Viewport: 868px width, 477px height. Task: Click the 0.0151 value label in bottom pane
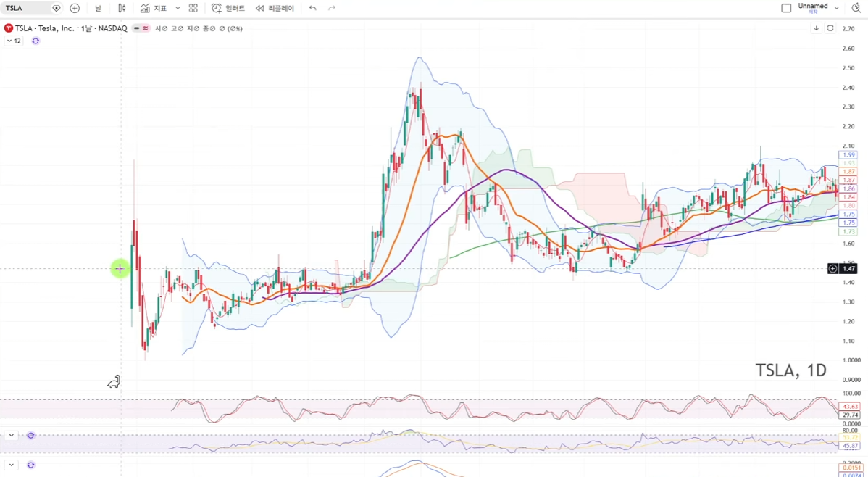850,468
